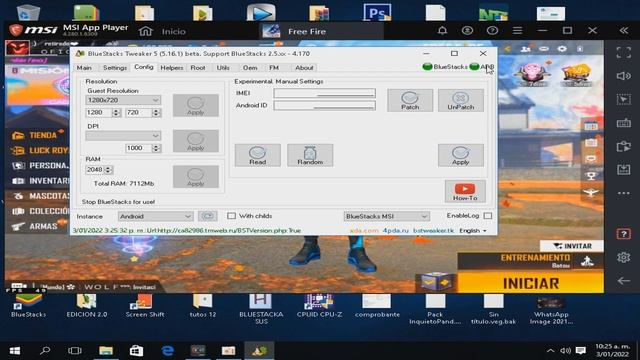Collapse the MSI App Player side toolbar

coord(623,31)
